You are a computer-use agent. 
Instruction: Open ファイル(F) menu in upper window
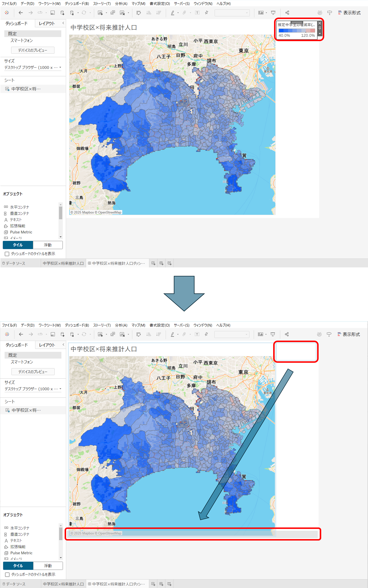click(x=9, y=4)
